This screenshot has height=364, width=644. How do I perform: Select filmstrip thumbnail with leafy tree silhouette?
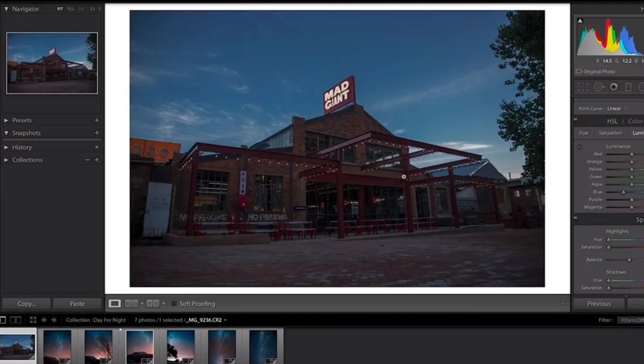181,347
